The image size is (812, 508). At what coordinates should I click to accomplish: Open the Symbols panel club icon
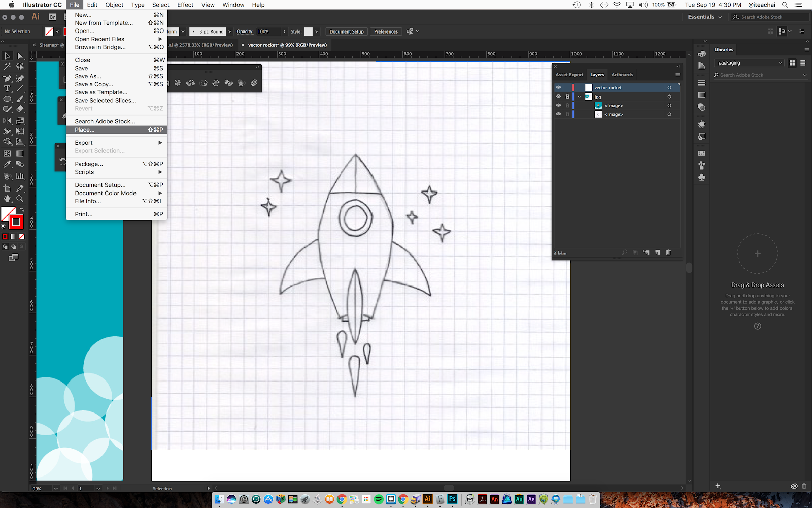tap(702, 177)
